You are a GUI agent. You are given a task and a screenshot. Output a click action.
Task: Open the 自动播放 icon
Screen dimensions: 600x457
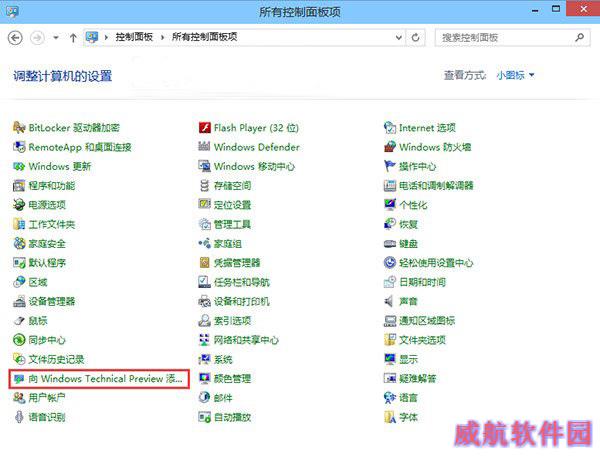(204, 417)
